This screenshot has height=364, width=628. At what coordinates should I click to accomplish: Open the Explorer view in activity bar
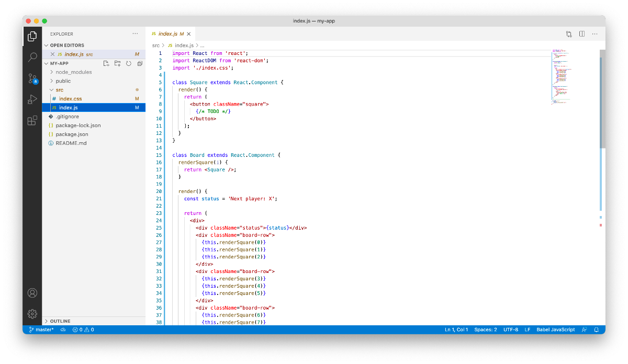pos(32,36)
